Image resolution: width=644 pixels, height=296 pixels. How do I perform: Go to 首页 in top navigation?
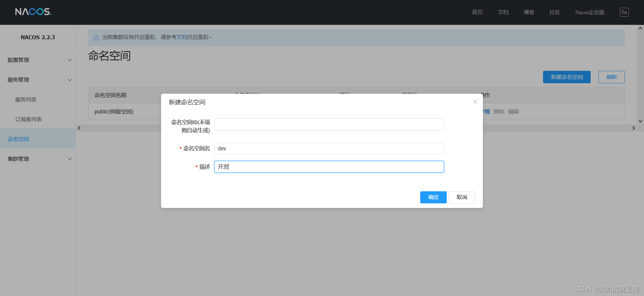[477, 12]
